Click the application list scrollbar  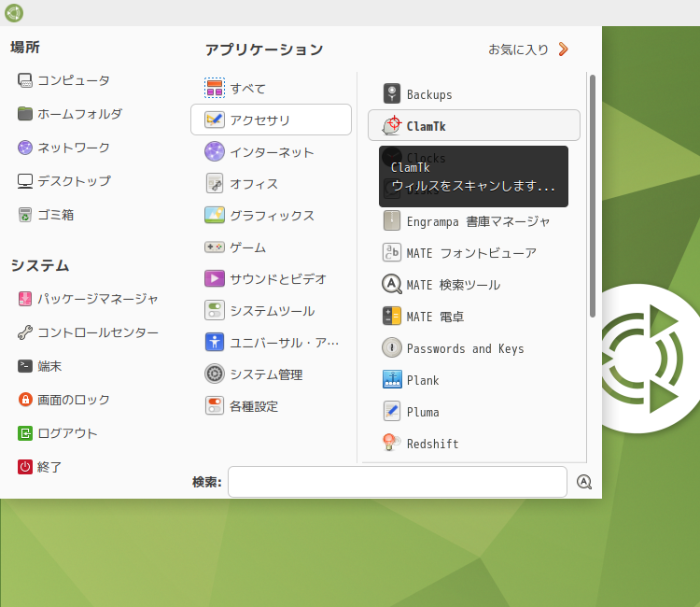point(593,196)
